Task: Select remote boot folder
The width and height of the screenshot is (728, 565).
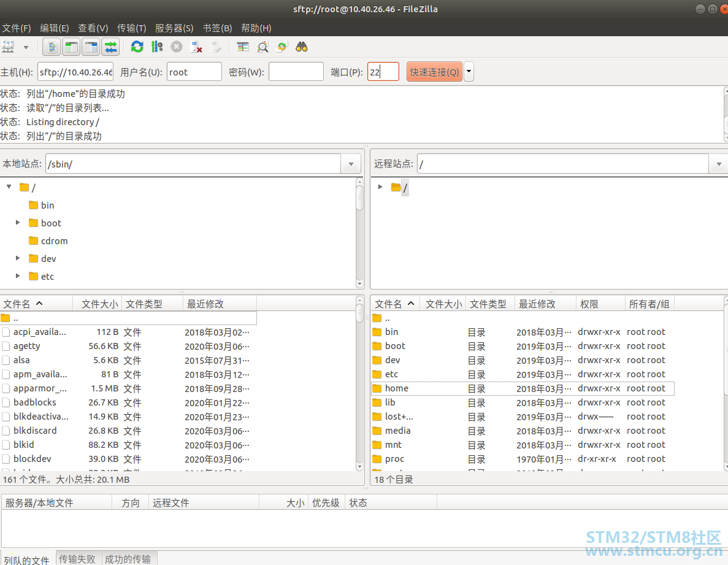Action: click(523, 347)
